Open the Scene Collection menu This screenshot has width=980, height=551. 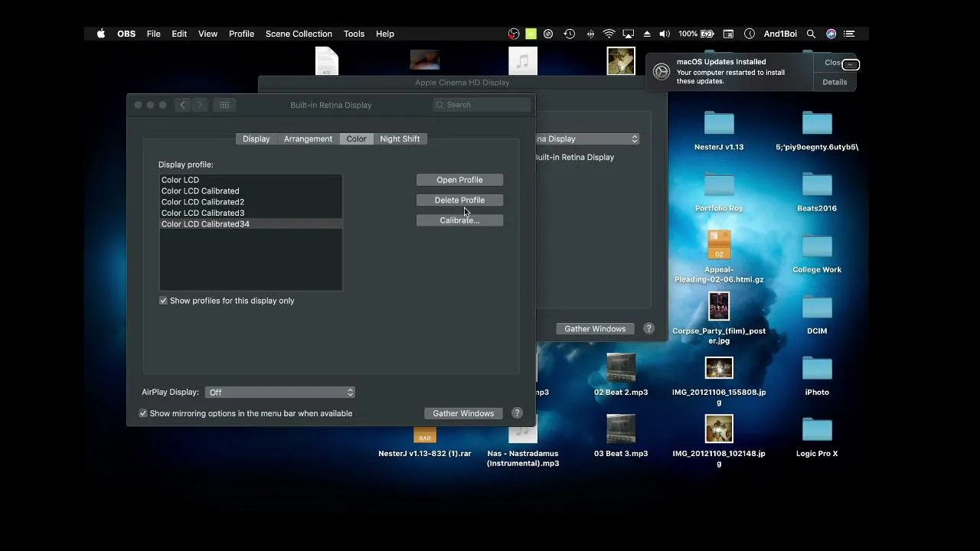pyautogui.click(x=299, y=34)
